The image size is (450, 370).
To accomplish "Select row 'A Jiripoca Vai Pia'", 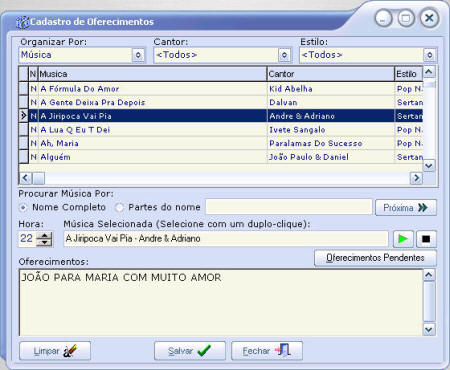I will (221, 116).
